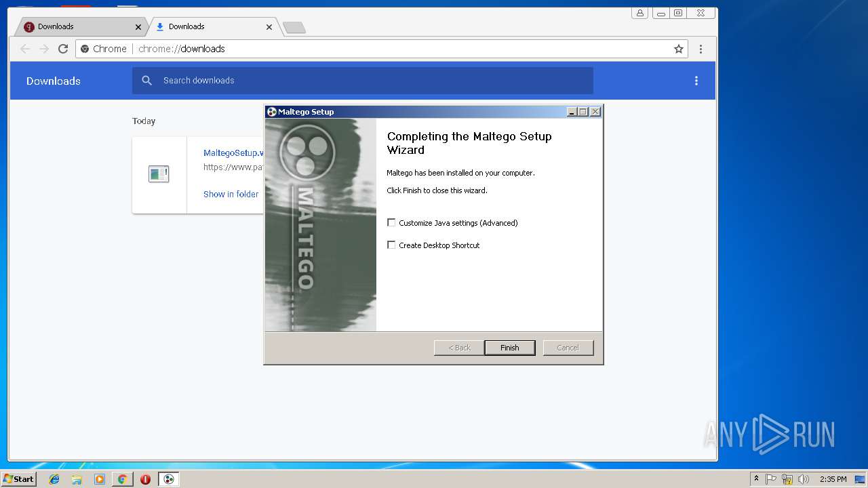Click Show in folder link
Screen dimensions: 868x488
[231, 194]
